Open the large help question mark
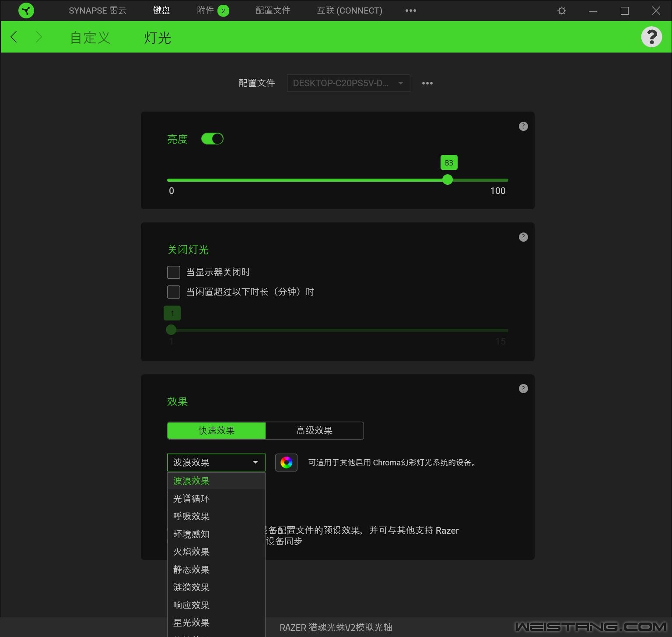The image size is (672, 637). pos(651,37)
